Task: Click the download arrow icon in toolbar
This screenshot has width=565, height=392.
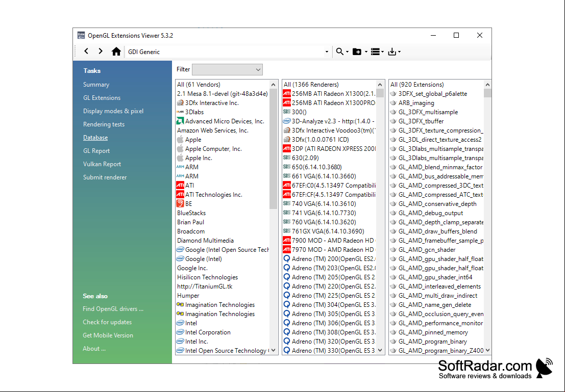Action: [392, 51]
